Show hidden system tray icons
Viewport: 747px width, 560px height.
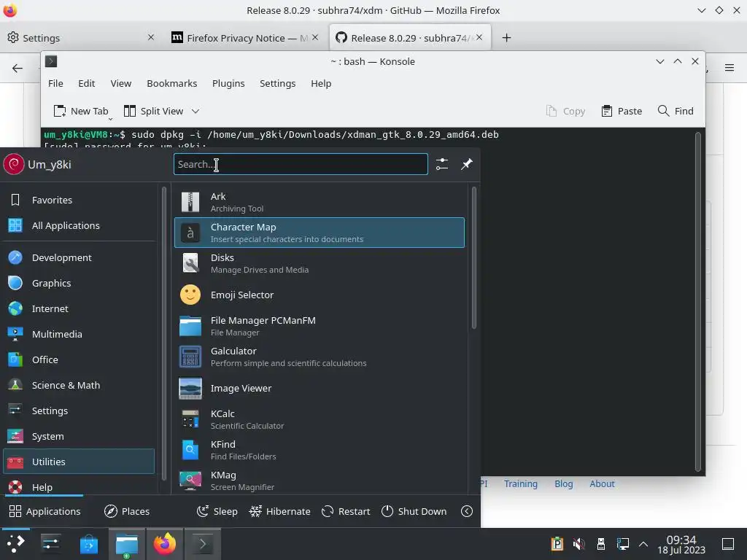click(x=643, y=544)
